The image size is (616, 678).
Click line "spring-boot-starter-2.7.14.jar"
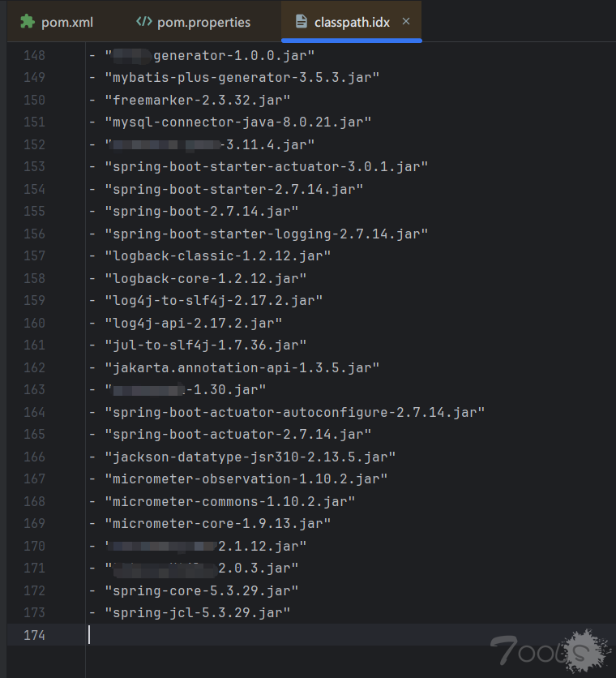click(x=234, y=190)
